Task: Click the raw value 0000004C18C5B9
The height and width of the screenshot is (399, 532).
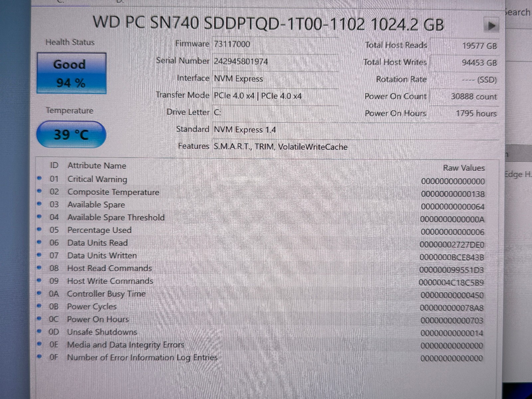Action: [x=451, y=283]
